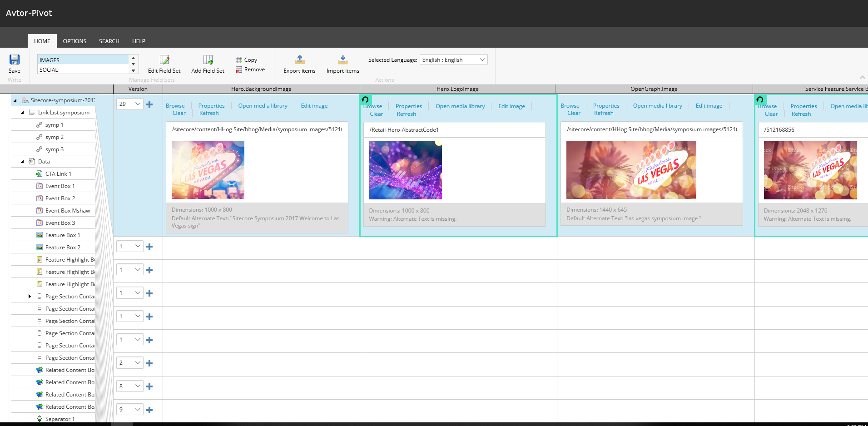
Task: Collapse the Link List symposium node
Action: pyautogui.click(x=23, y=113)
